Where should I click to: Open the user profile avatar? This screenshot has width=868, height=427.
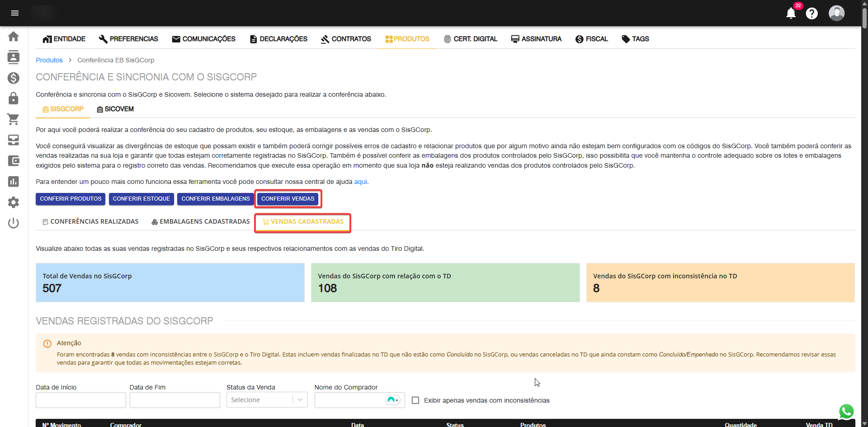[836, 13]
